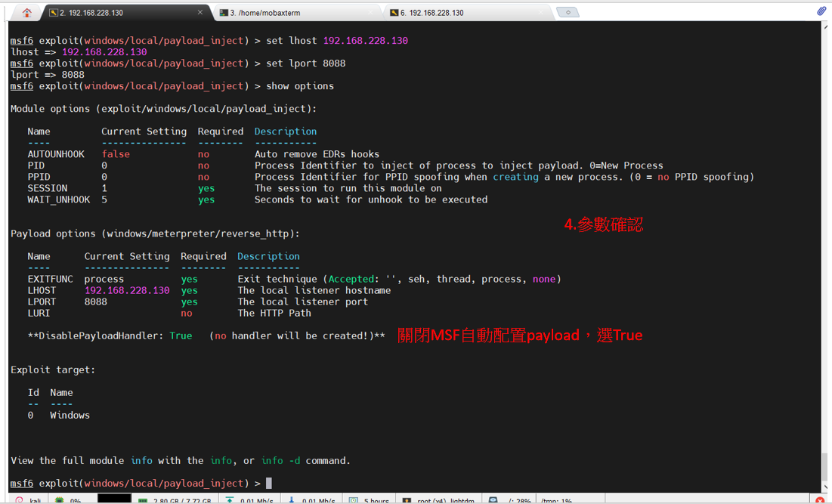
Task: Click the terminal vertical scrollbar
Action: click(x=825, y=467)
